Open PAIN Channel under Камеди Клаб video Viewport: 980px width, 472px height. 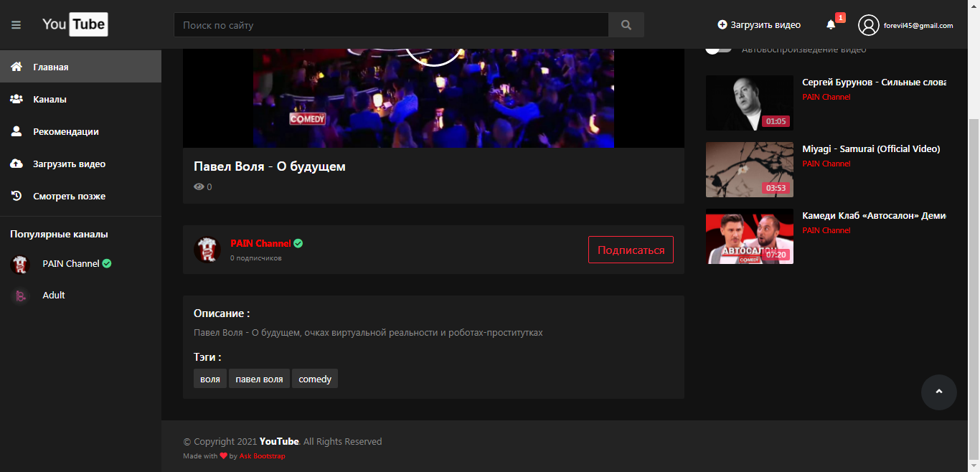coord(826,230)
